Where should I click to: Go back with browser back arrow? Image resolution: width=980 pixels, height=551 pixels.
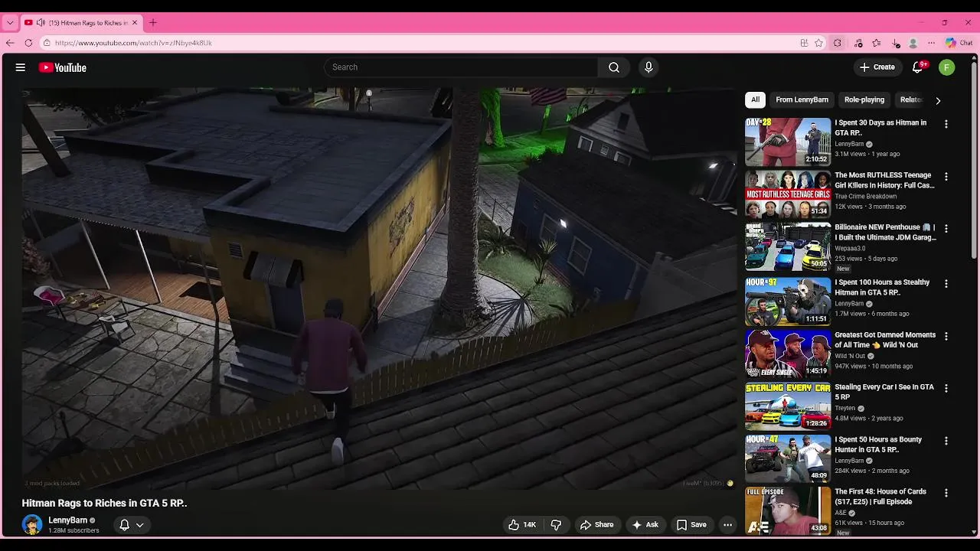(x=10, y=43)
